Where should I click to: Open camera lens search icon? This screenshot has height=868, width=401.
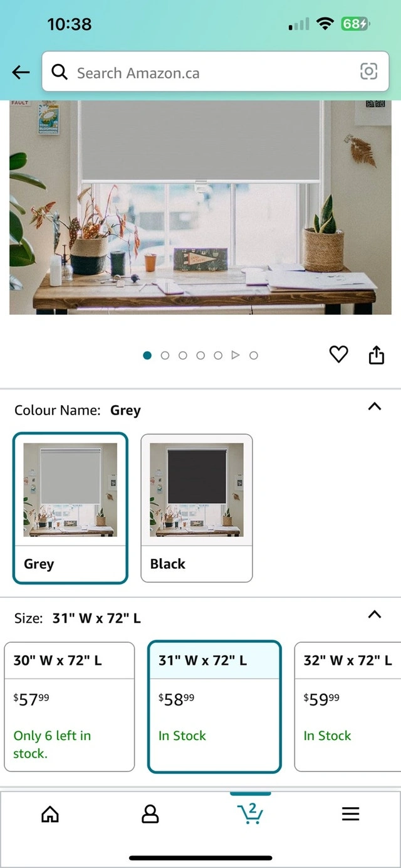point(369,72)
